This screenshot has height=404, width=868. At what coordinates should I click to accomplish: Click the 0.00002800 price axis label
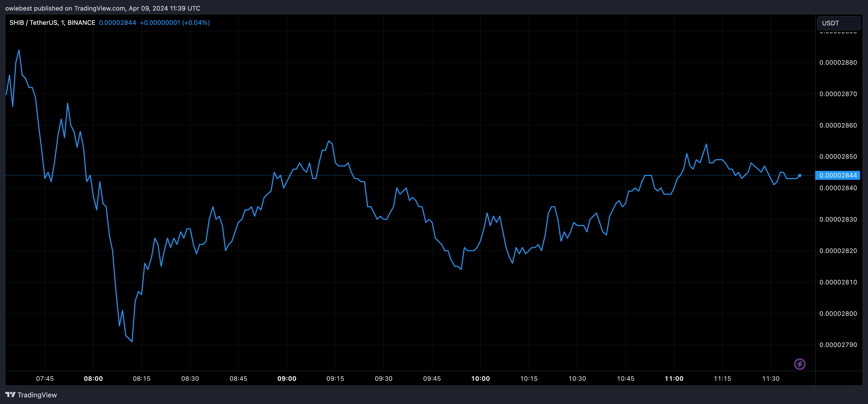(x=838, y=314)
